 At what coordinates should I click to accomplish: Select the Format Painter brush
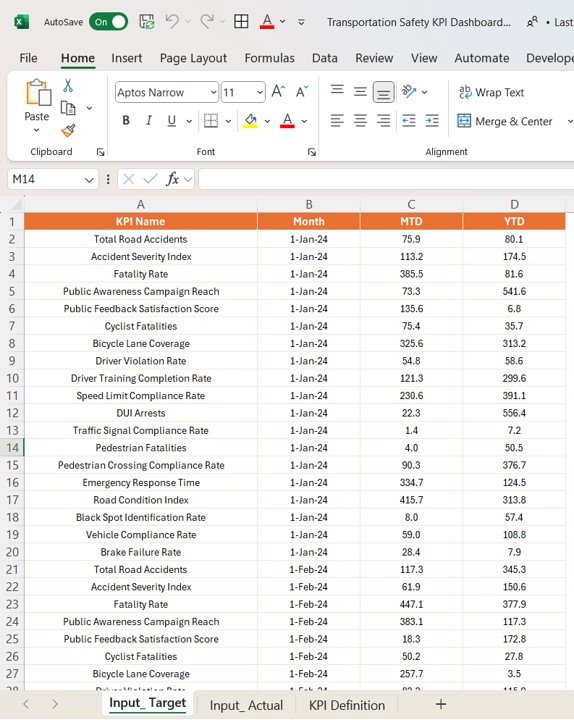(x=68, y=131)
